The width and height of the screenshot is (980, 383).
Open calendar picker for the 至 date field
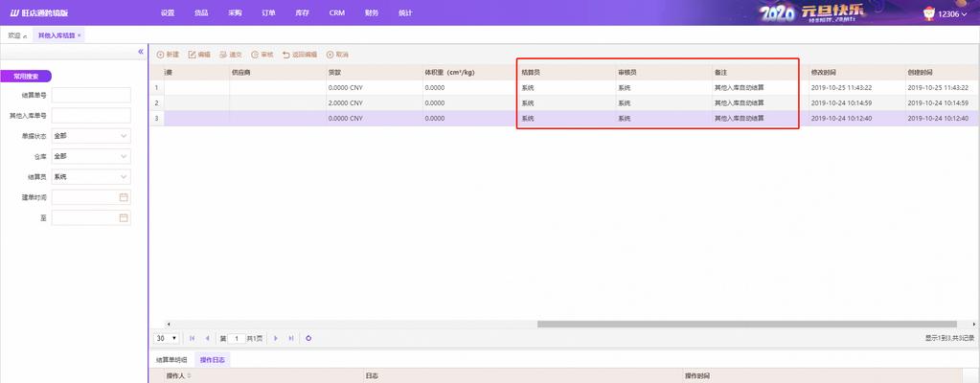(124, 218)
